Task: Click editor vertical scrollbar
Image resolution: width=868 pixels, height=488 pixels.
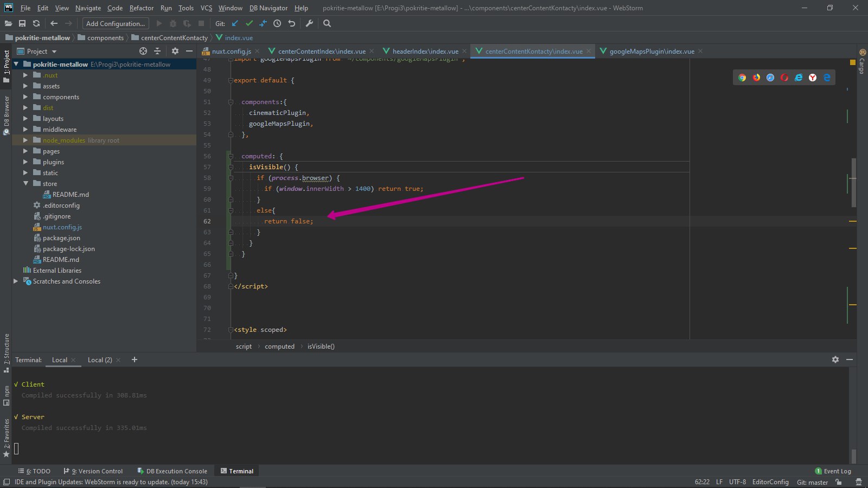Action: [854, 182]
